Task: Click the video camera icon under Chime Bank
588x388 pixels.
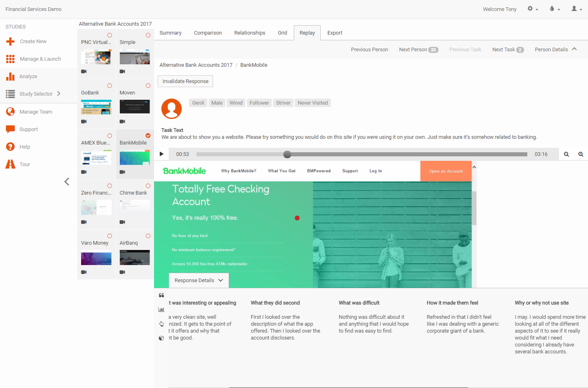Action: coord(122,222)
